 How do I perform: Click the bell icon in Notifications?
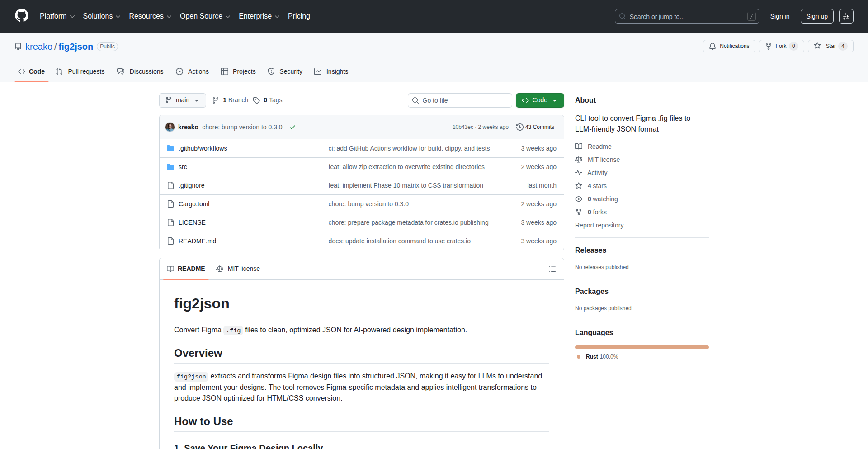(712, 46)
